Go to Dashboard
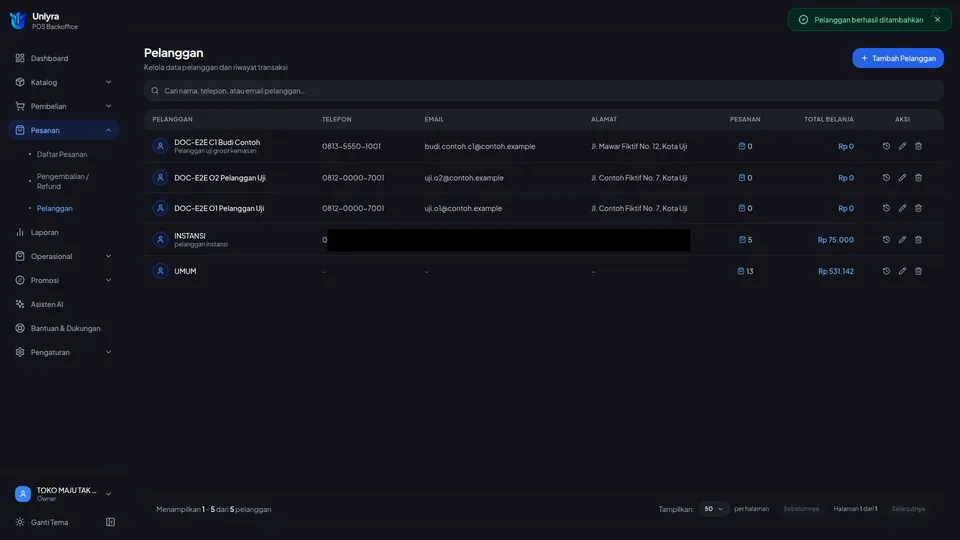The height and width of the screenshot is (540, 960). (x=64, y=58)
